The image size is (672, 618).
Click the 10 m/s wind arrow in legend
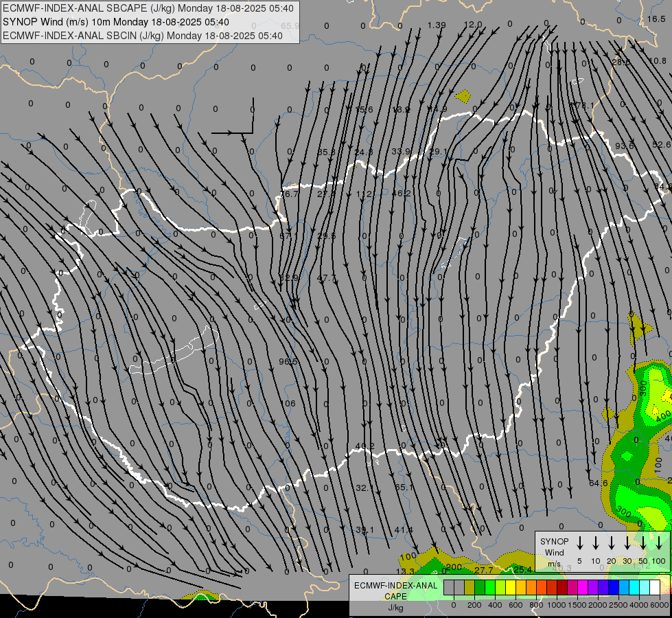tap(596, 542)
